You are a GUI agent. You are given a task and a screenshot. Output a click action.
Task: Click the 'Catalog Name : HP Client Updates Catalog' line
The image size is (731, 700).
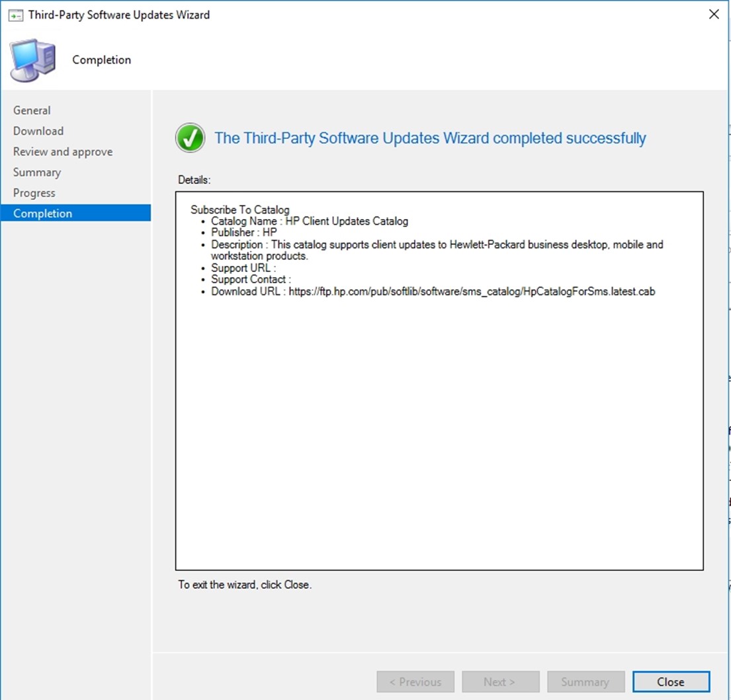(310, 221)
